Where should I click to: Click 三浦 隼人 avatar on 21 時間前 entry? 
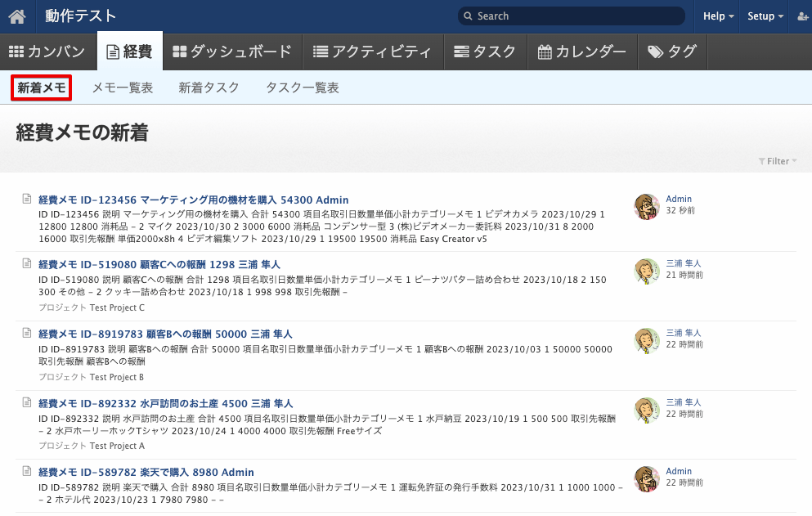647,271
